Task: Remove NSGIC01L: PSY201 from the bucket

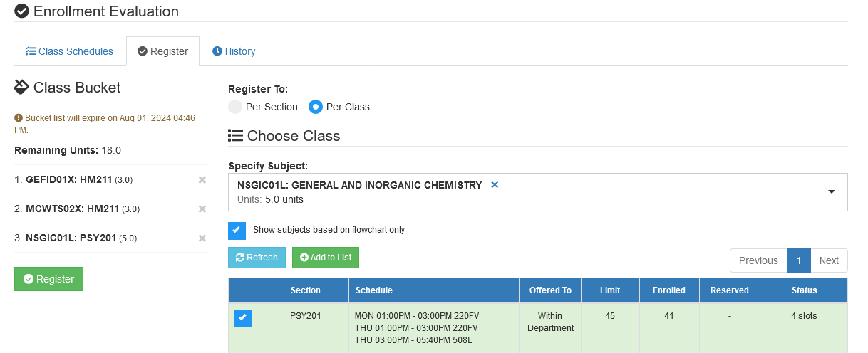Action: pyautogui.click(x=202, y=238)
